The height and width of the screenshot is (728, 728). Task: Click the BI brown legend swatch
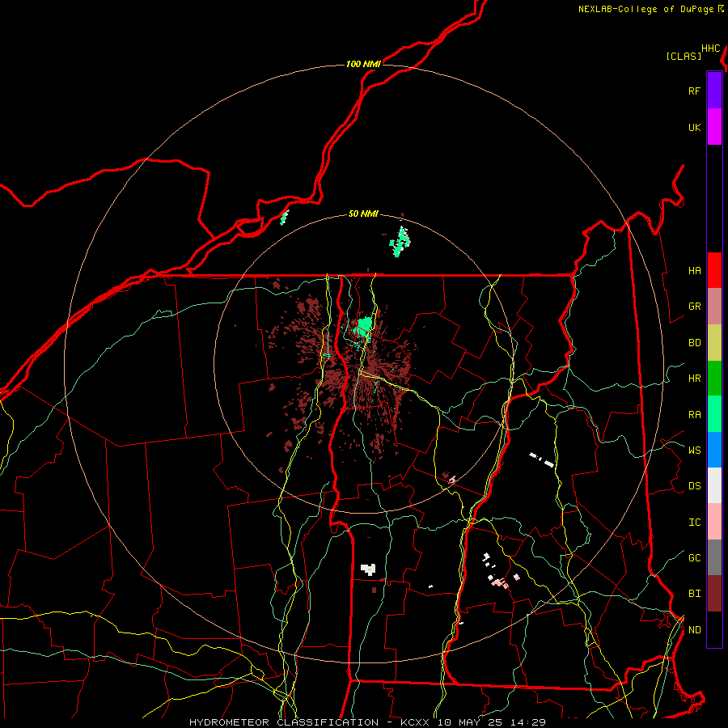(x=714, y=594)
